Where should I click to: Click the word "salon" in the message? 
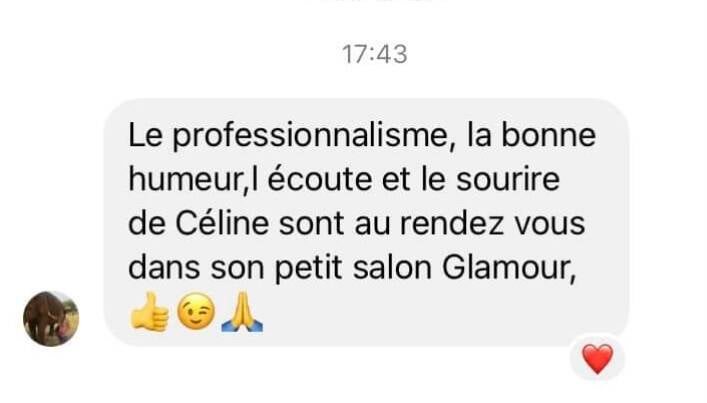(x=392, y=268)
